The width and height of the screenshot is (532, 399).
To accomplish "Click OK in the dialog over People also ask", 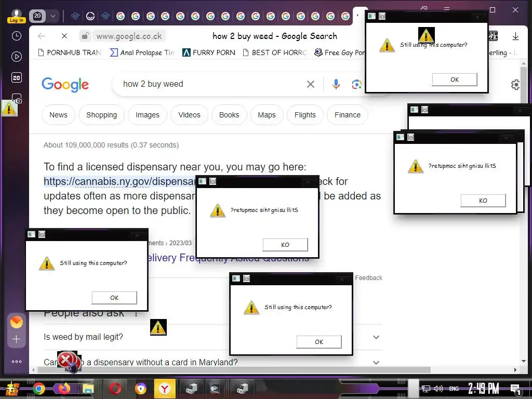I will [114, 298].
